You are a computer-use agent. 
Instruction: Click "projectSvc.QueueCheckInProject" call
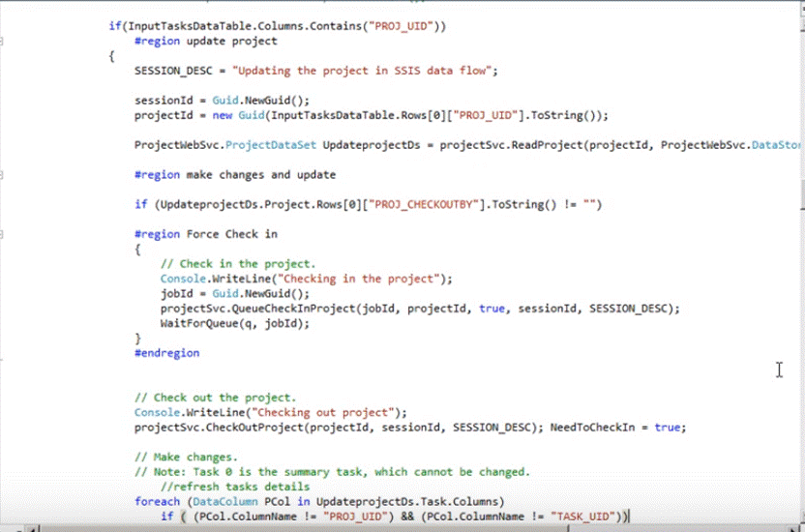point(257,309)
